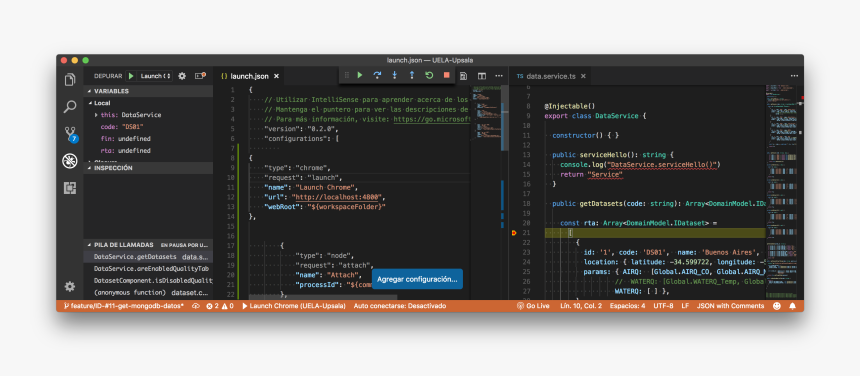Change end of line sequence via LF
This screenshot has width=860, height=376.
pyautogui.click(x=685, y=306)
